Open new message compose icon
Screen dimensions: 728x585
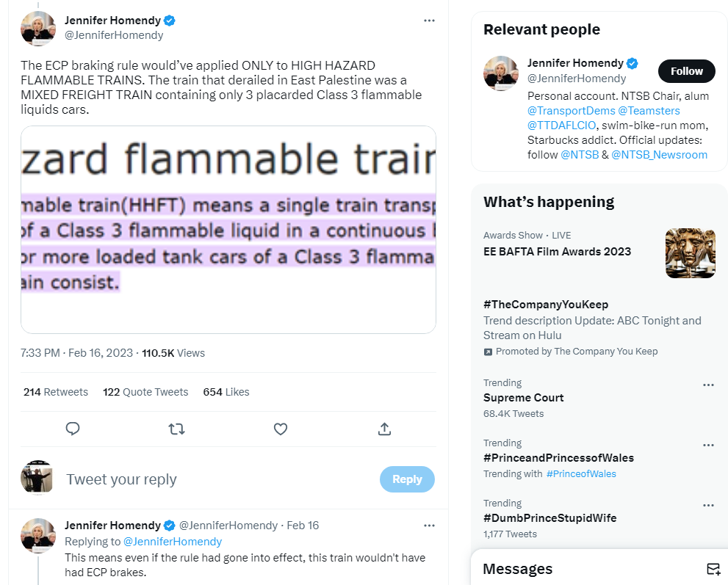pyautogui.click(x=713, y=569)
